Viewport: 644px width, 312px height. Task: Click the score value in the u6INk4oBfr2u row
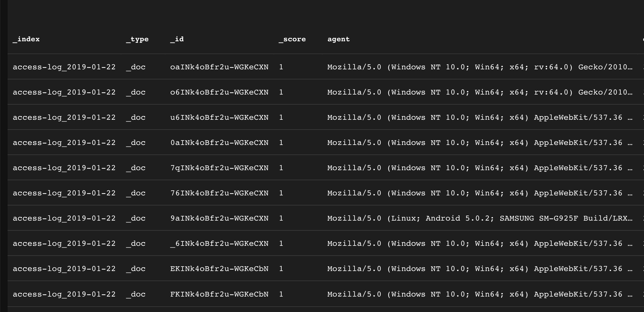point(281,117)
